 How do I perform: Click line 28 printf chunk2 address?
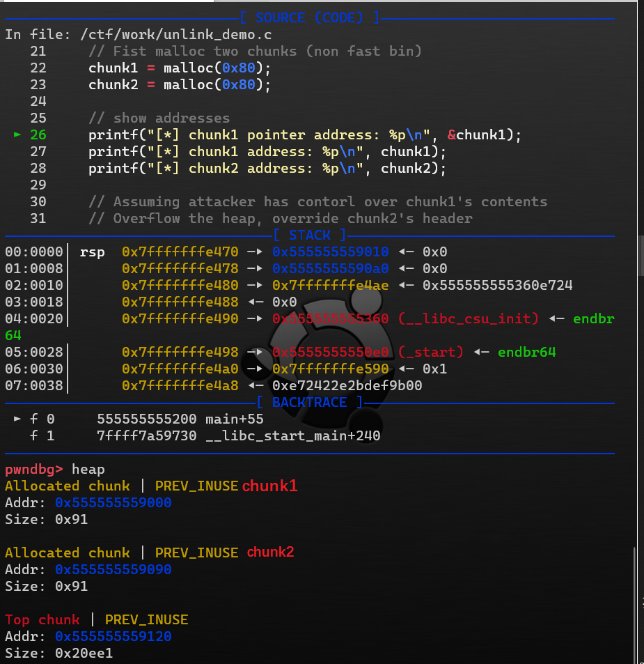[267, 169]
